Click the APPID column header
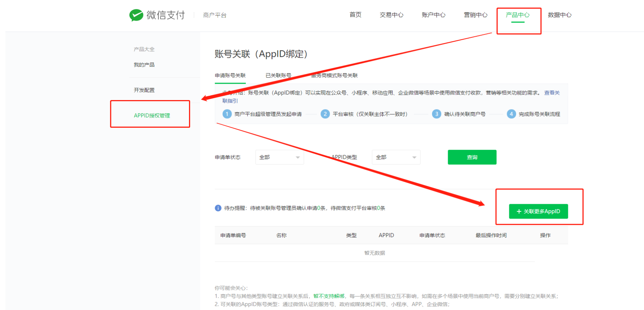The height and width of the screenshot is (310, 644). [386, 235]
